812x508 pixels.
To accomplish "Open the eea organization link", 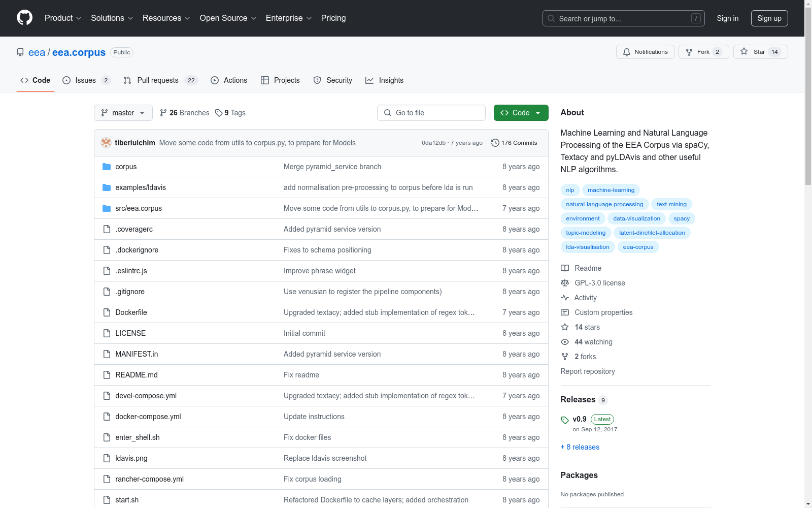I will tap(37, 52).
